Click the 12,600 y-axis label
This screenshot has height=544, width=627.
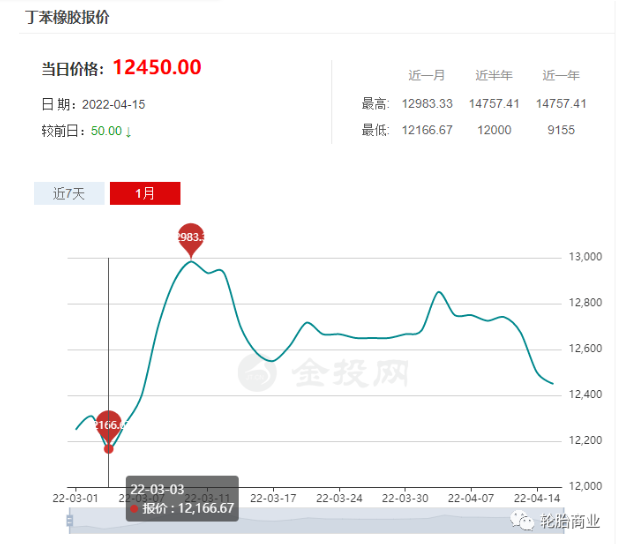(585, 349)
